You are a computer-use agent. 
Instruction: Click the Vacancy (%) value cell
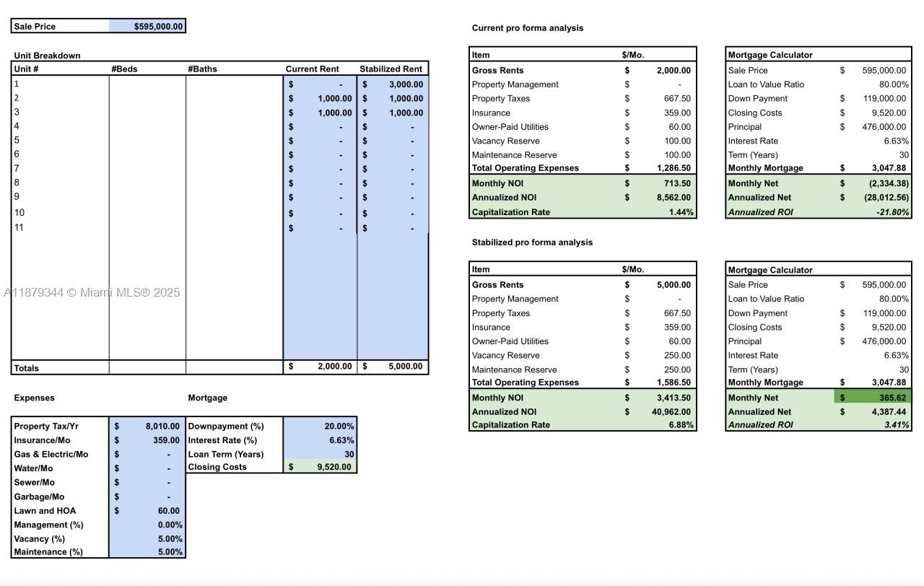pos(147,539)
